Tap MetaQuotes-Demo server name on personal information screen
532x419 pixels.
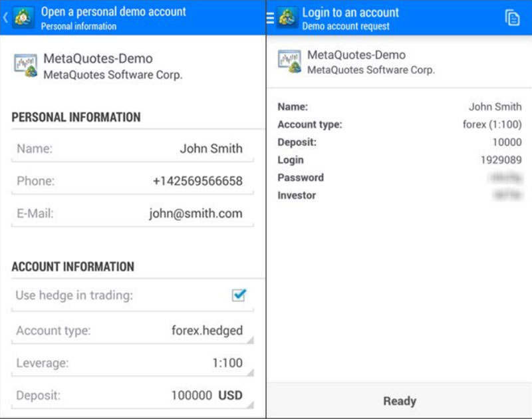[98, 59]
